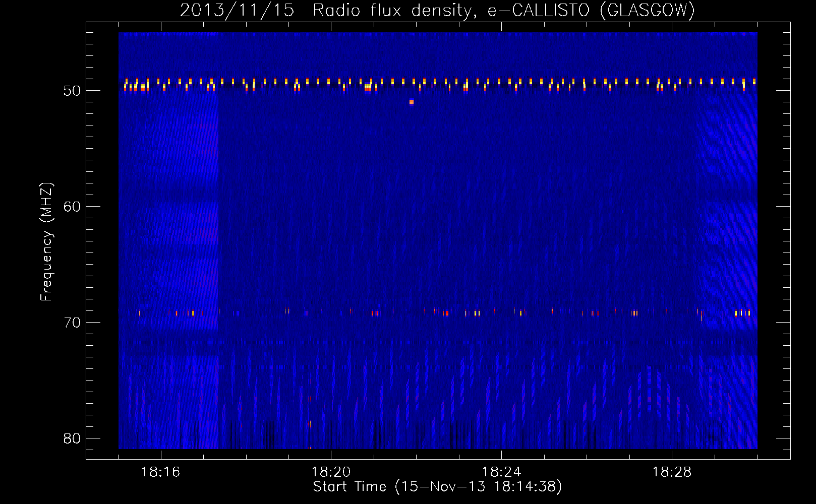Click the plot title mentioning e-CALLISTO (GLASGOW)
This screenshot has width=816, height=504.
coord(437,10)
